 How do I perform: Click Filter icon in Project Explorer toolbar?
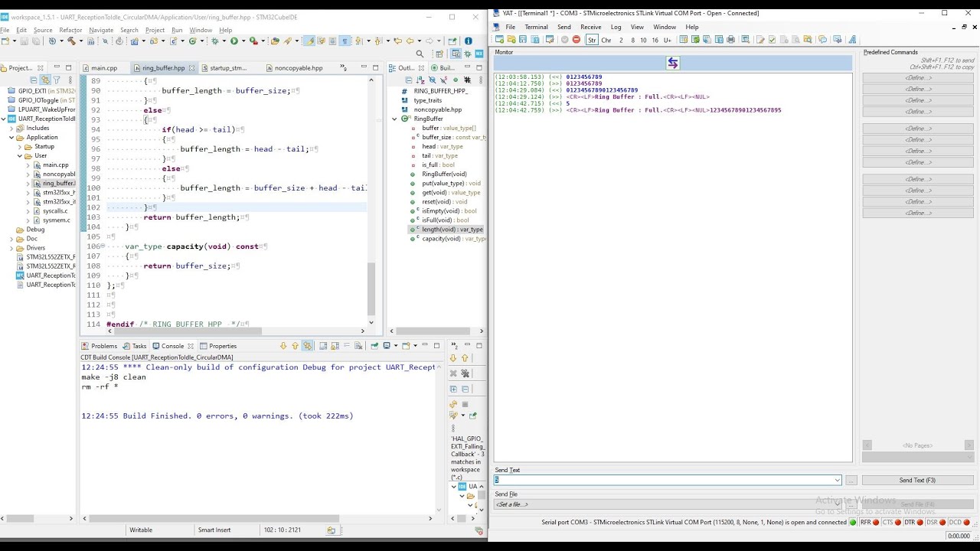pos(57,80)
